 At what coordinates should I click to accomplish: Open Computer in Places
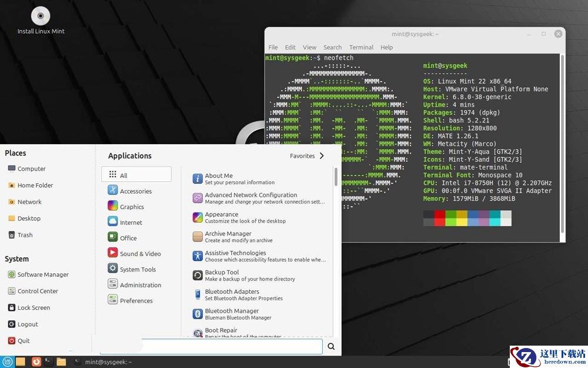(26, 168)
